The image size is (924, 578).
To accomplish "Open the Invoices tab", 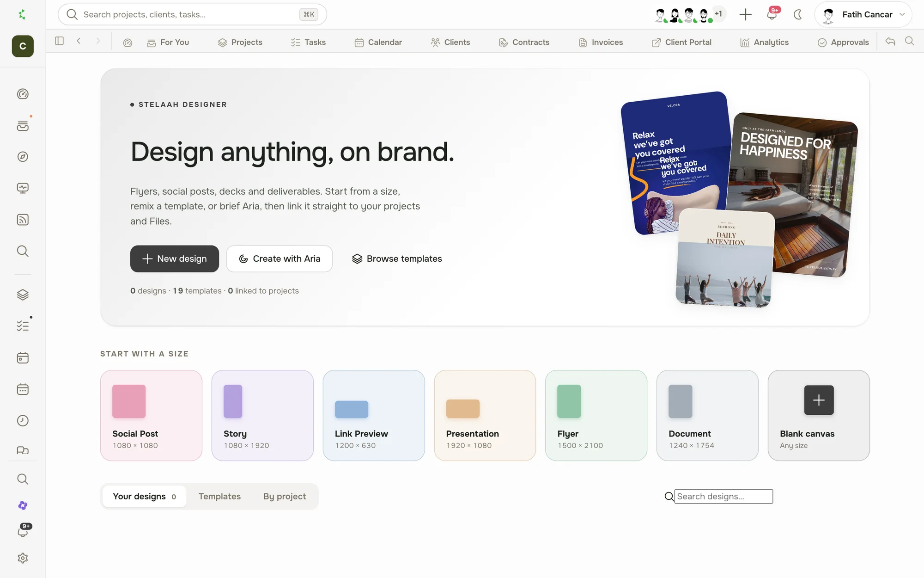I will [601, 43].
